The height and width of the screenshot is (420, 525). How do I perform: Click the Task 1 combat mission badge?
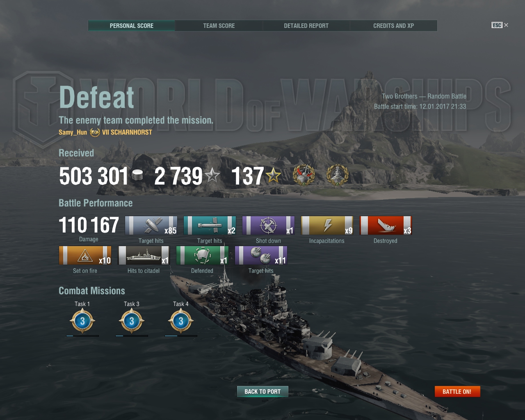(82, 321)
